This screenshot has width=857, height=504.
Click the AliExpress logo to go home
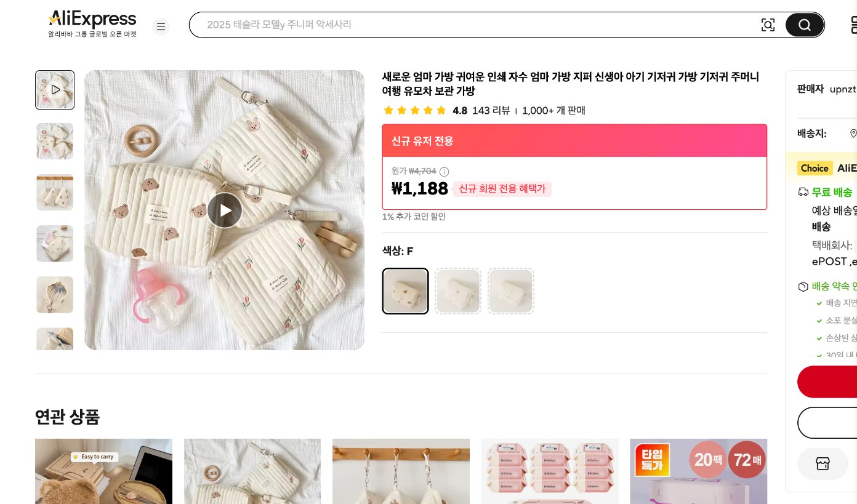[x=92, y=19]
